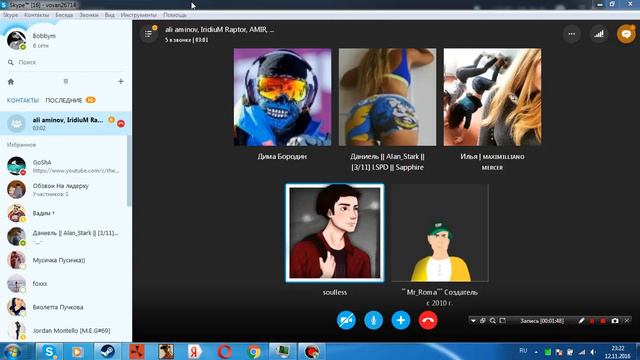
Task: Open the Windows Start button
Action: point(12,352)
